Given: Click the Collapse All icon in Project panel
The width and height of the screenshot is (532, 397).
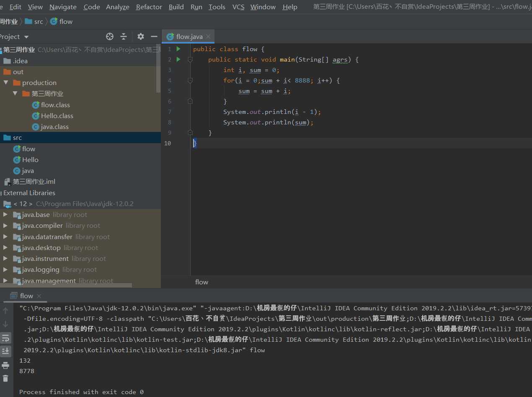Looking at the screenshot, I should click(124, 36).
